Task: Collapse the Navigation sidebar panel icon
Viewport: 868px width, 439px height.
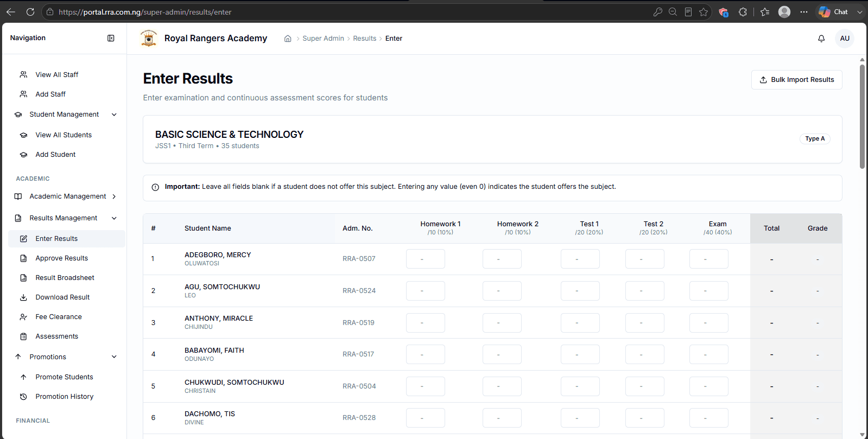Action: (111, 38)
